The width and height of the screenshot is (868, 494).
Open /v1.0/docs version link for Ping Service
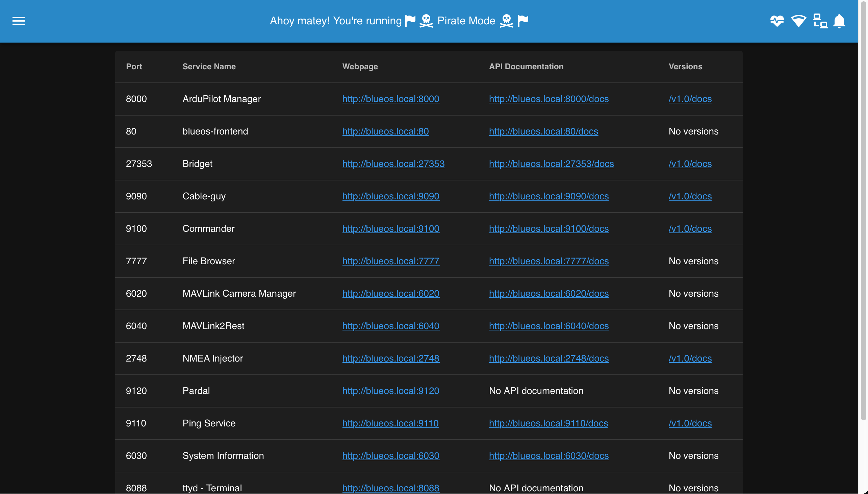pos(690,423)
